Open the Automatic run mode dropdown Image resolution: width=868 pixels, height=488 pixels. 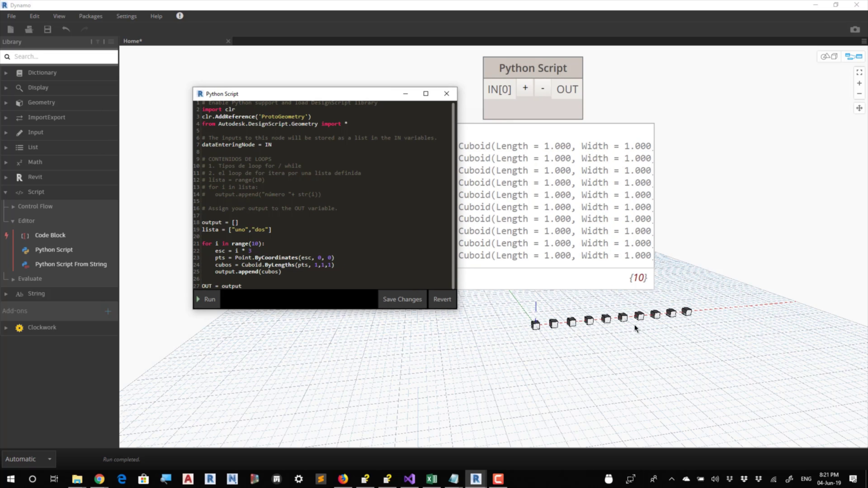tap(27, 459)
